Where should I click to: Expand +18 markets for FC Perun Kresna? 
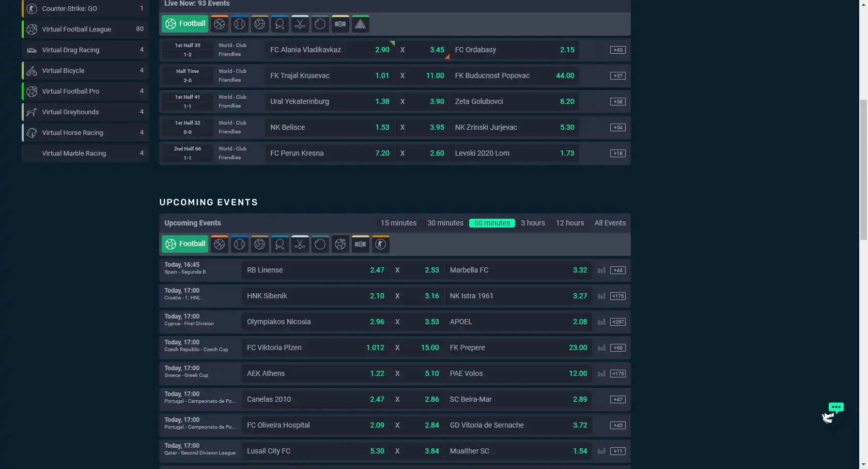617,154
